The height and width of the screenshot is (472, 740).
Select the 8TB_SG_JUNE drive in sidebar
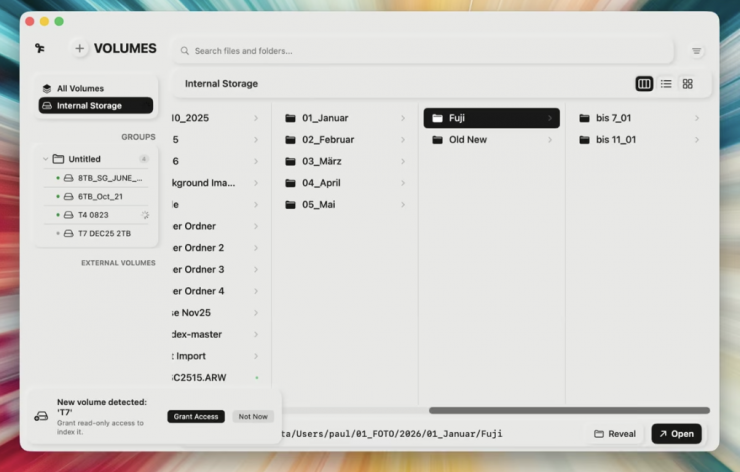click(108, 178)
